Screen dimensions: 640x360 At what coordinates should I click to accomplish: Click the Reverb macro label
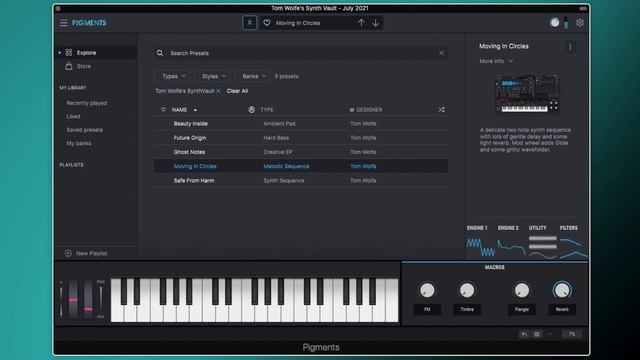tap(562, 309)
